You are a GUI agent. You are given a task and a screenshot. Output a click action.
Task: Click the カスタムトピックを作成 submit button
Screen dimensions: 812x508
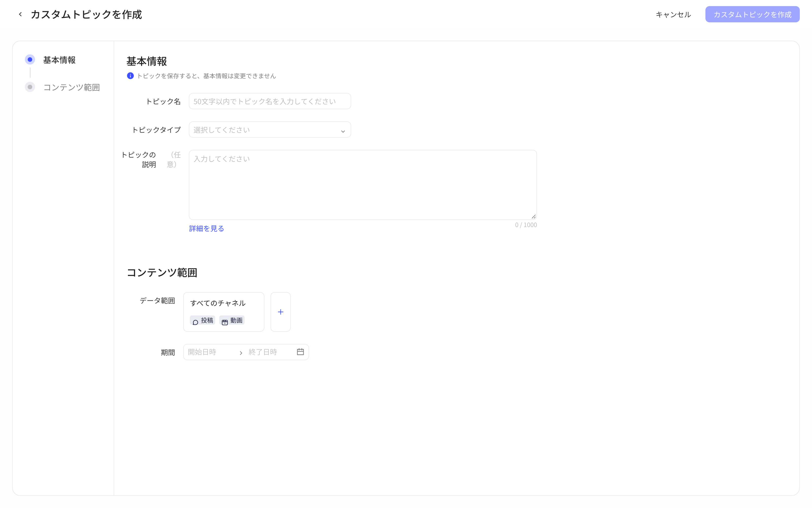tap(752, 14)
